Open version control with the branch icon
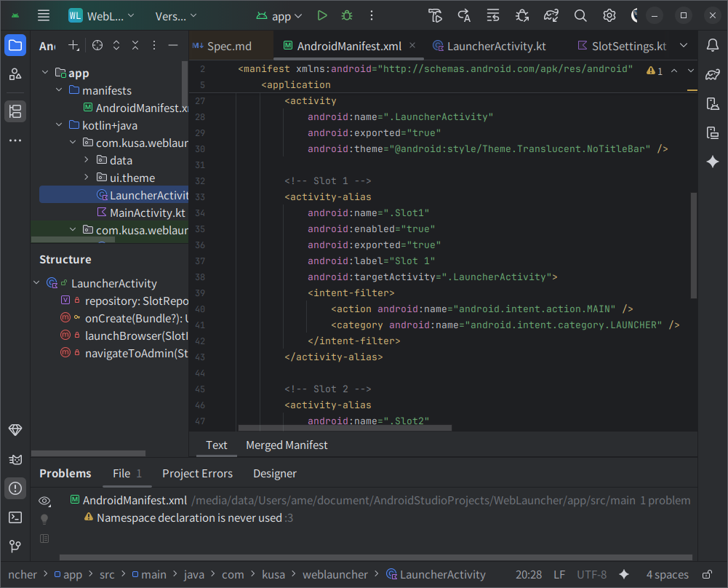 pos(15,546)
